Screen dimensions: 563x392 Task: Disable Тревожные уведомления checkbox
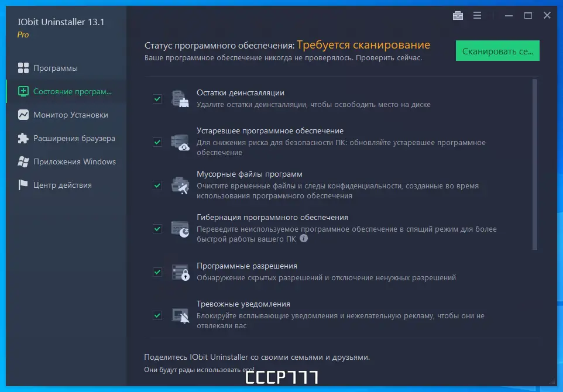point(157,315)
